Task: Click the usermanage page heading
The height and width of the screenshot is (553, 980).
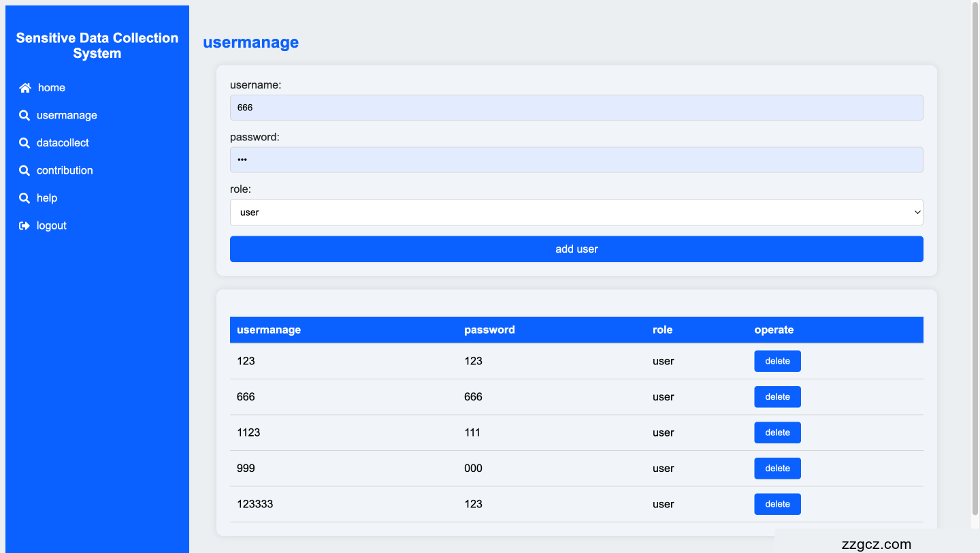Action: pyautogui.click(x=250, y=42)
